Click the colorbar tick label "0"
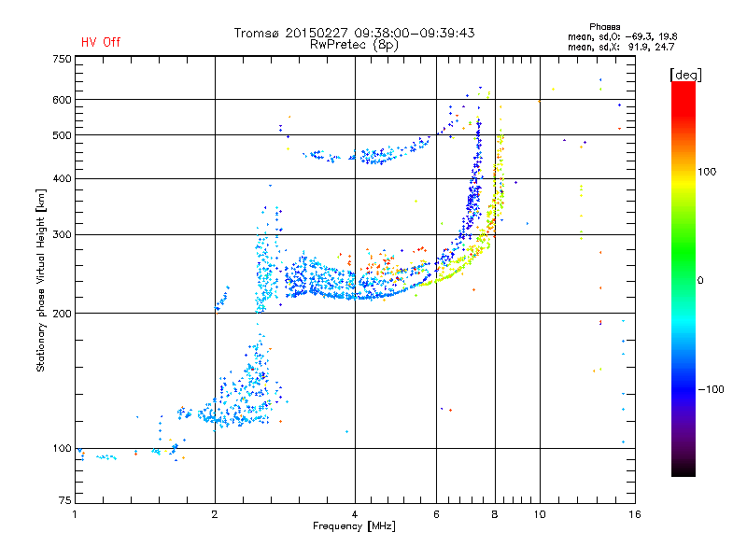 700,280
